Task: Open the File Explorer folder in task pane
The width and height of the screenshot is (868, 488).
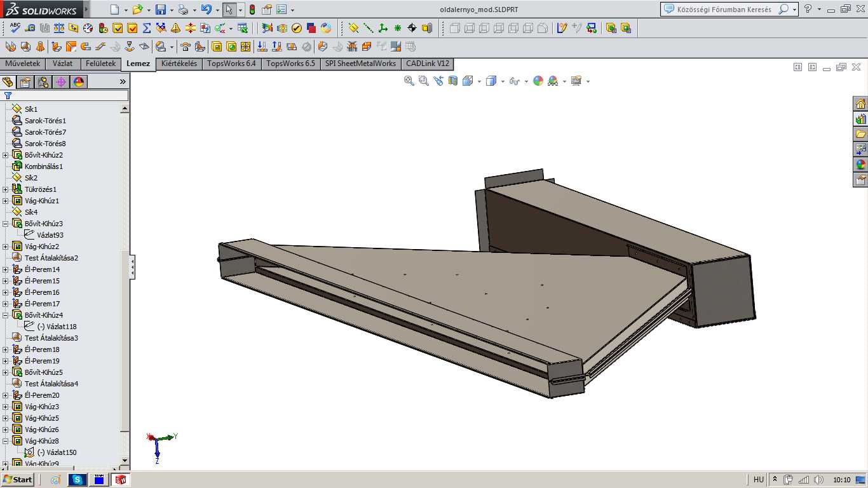Action: [860, 134]
